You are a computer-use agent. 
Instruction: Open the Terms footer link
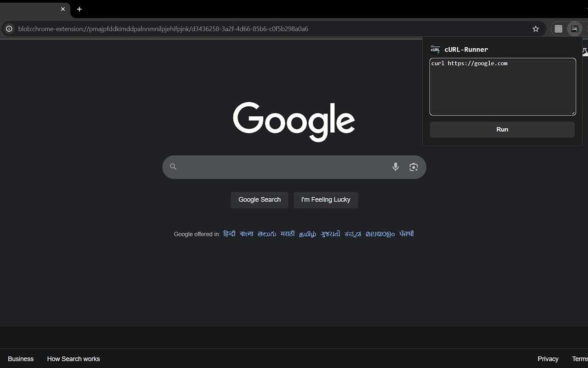580,359
